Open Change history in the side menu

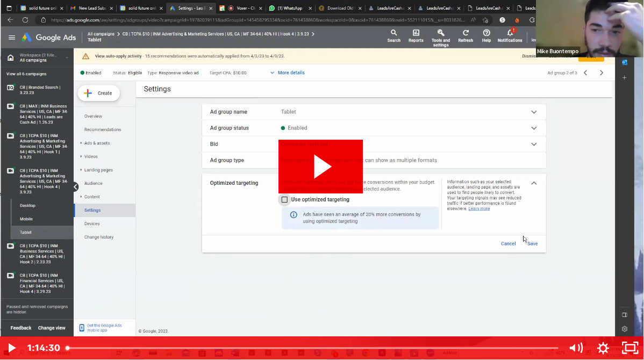point(98,237)
